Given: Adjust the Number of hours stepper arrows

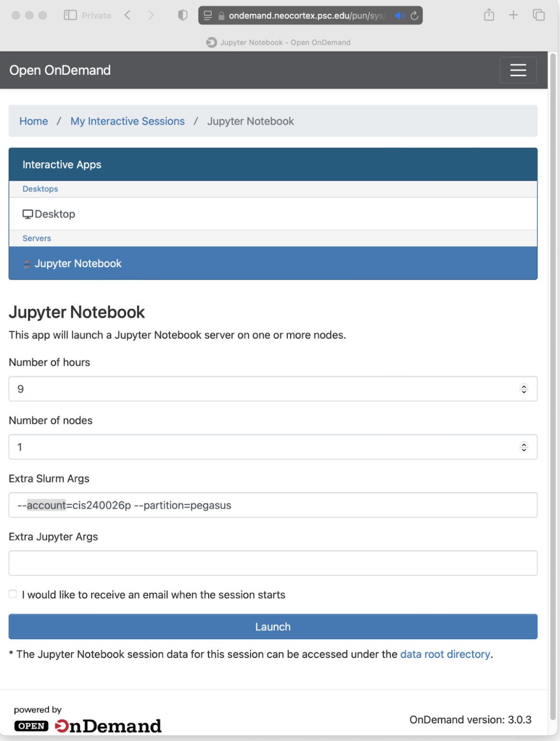Looking at the screenshot, I should 524,389.
